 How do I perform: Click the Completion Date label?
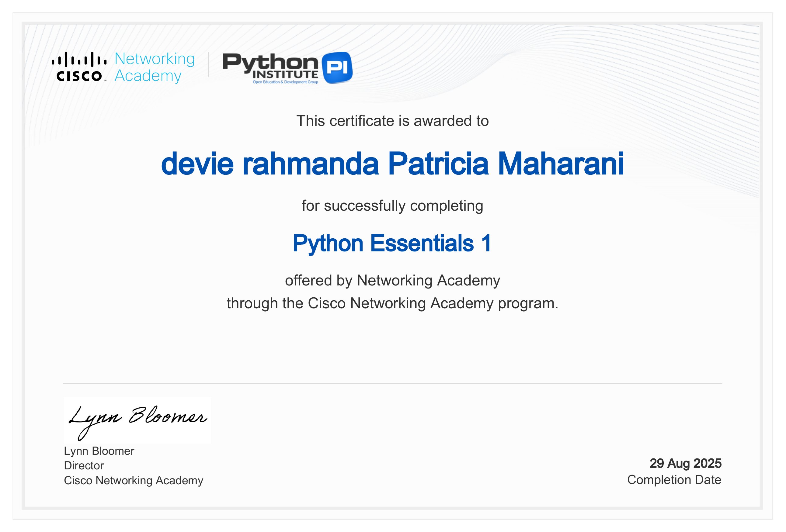coord(674,480)
